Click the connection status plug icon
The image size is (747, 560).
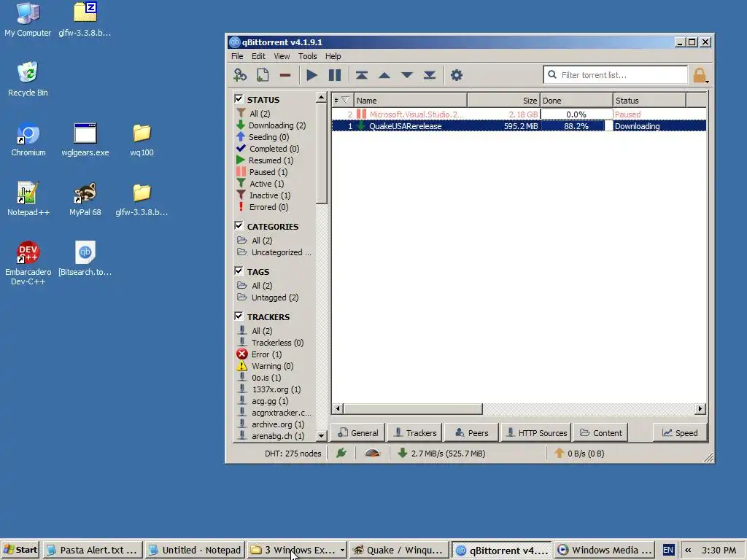341,453
